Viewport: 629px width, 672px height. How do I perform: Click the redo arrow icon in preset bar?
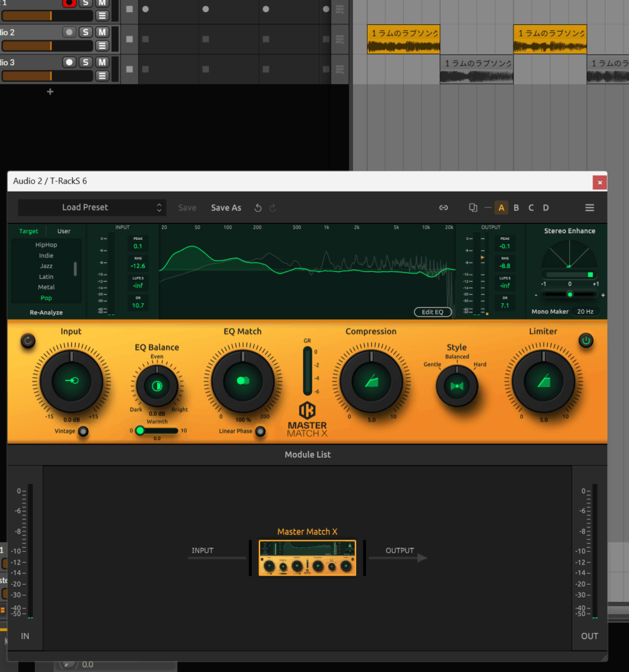click(273, 208)
